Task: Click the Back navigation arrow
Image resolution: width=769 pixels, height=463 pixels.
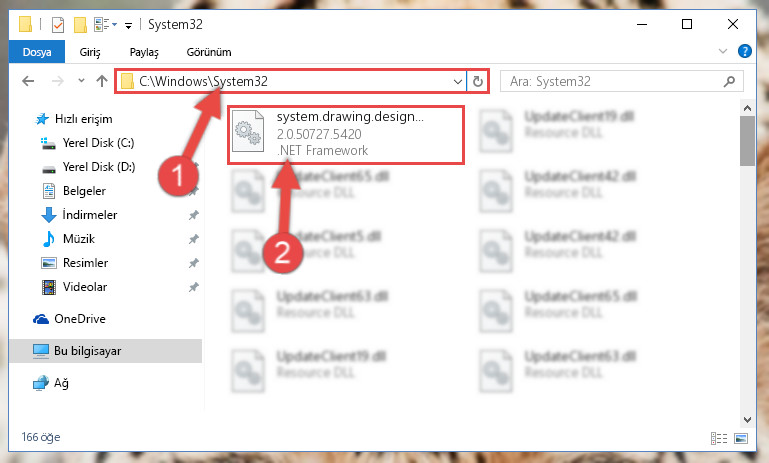Action: pos(28,81)
